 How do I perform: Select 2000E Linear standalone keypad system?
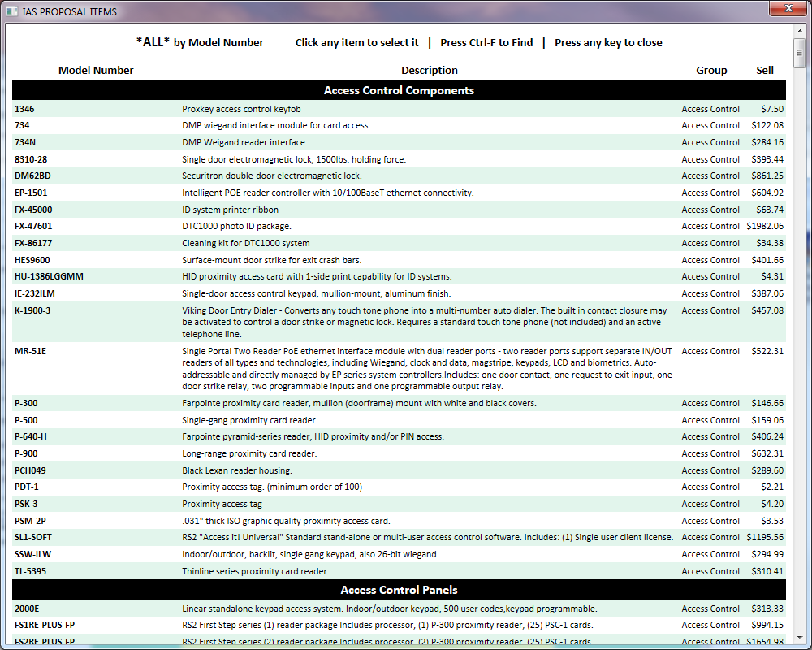click(399, 609)
